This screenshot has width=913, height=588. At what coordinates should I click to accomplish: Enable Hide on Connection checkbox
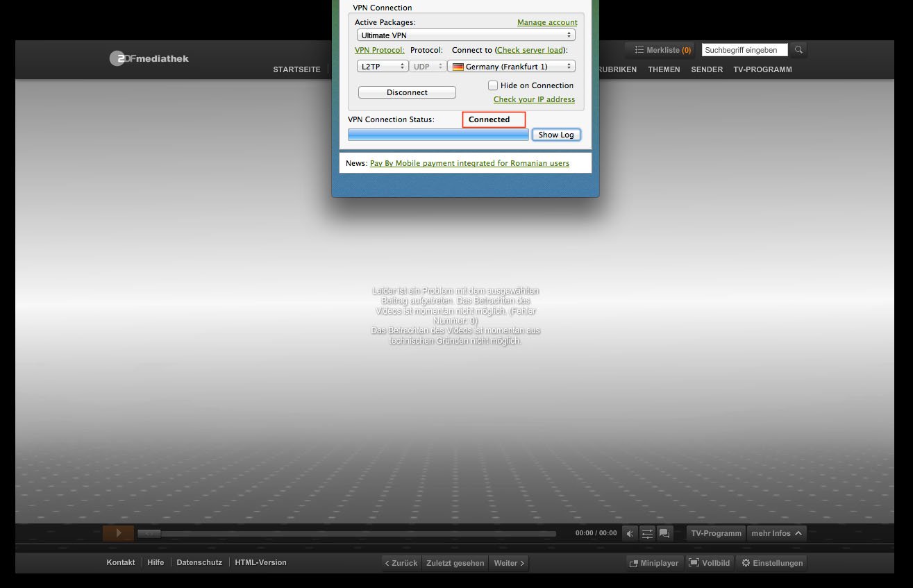493,85
